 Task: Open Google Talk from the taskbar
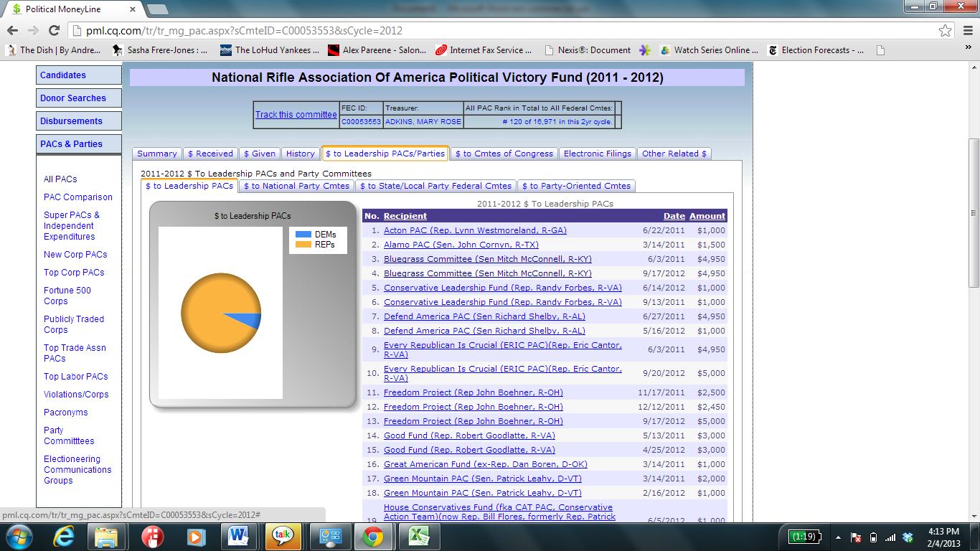(283, 536)
